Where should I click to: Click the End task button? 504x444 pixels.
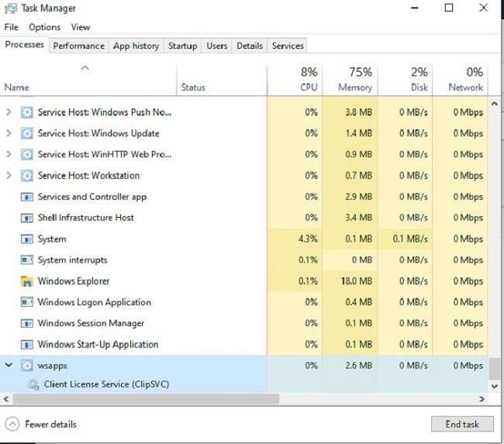pos(462,425)
